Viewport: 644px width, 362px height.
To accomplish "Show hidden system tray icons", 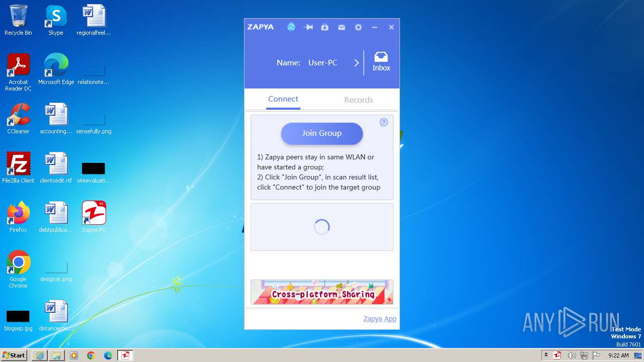I will click(x=546, y=355).
